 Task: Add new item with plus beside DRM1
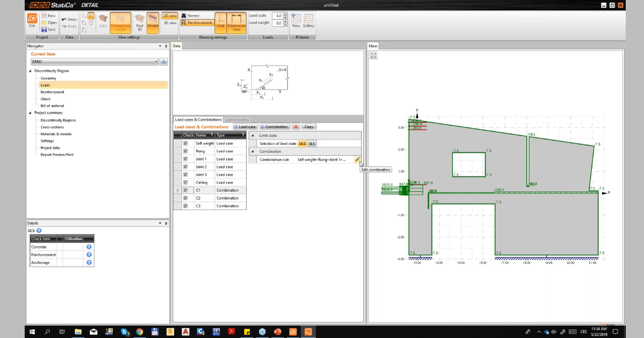pyautogui.click(x=164, y=62)
